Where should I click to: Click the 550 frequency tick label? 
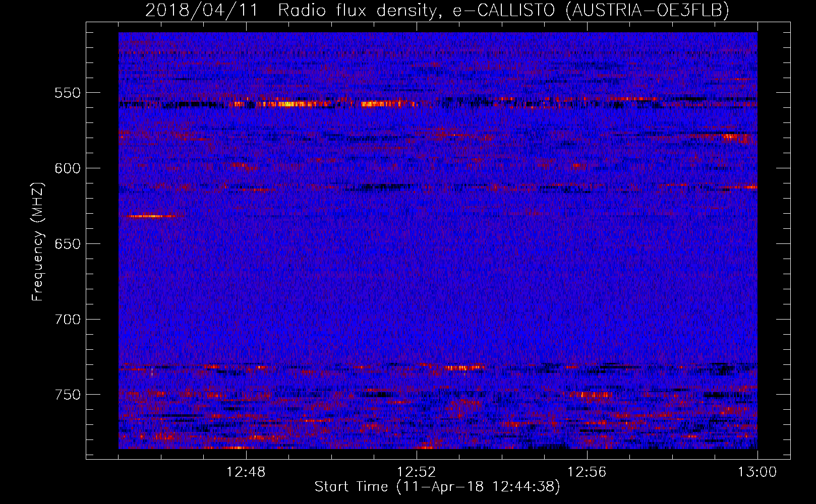68,93
